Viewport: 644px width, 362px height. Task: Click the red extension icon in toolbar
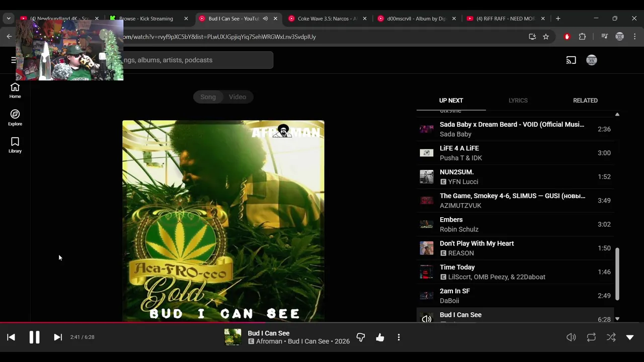[x=567, y=37]
